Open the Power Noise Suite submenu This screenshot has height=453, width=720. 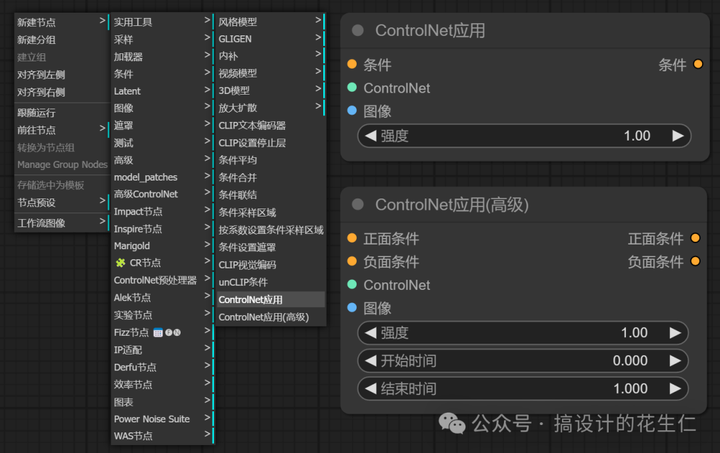tap(162, 419)
